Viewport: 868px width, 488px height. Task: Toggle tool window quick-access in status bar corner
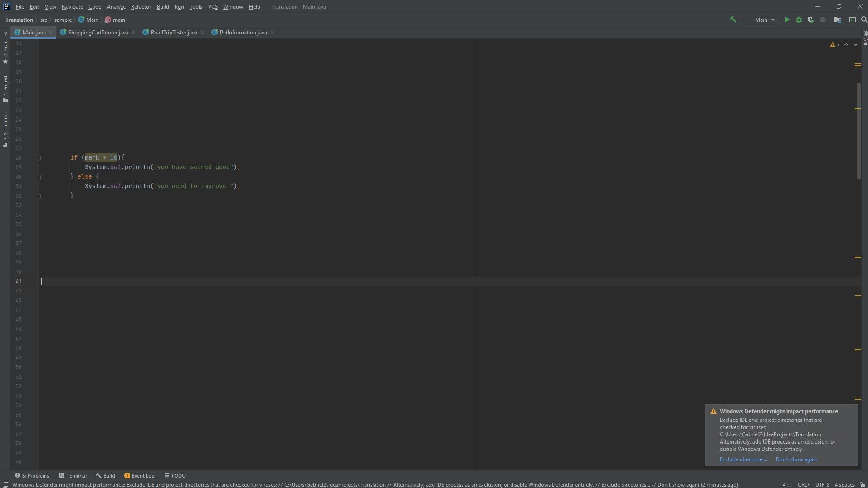point(5,485)
